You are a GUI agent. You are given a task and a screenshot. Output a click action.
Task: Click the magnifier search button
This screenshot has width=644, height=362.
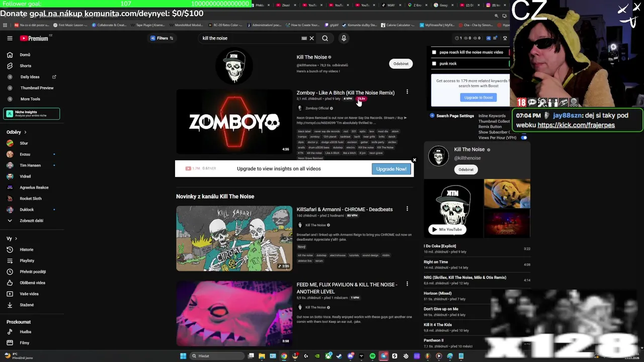(325, 38)
